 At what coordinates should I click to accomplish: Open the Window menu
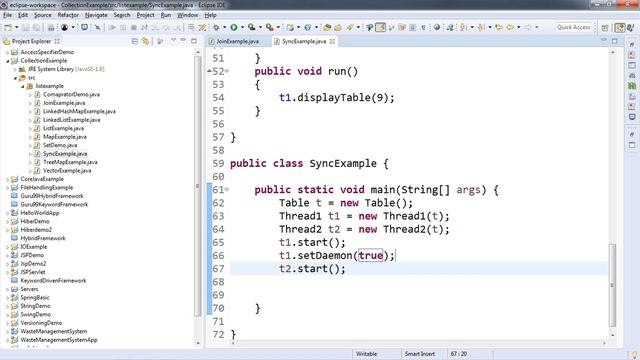pyautogui.click(x=187, y=15)
